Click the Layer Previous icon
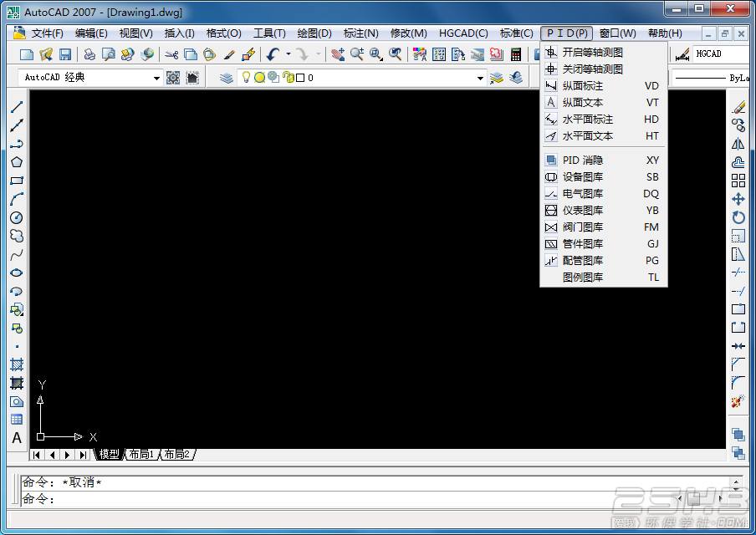Screen dimensions: 756x535 [515, 78]
